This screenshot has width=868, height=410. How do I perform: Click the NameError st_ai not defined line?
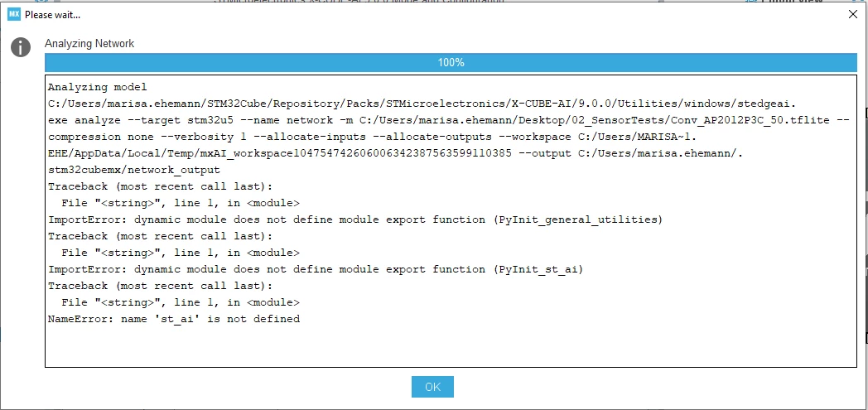pyautogui.click(x=174, y=319)
